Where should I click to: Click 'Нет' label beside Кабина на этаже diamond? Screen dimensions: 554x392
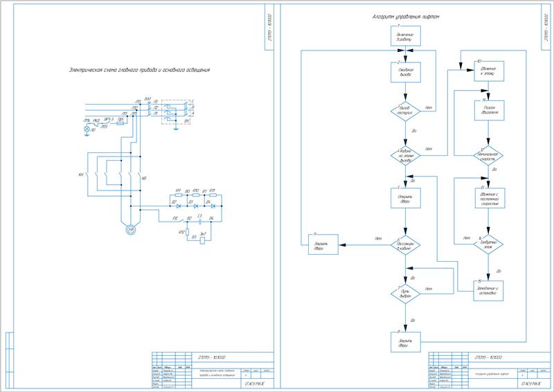(x=429, y=149)
